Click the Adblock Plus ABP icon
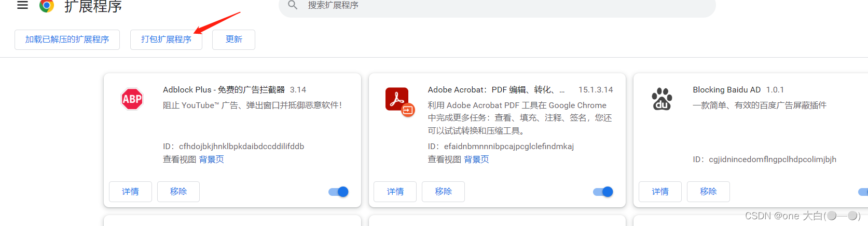 tap(132, 99)
